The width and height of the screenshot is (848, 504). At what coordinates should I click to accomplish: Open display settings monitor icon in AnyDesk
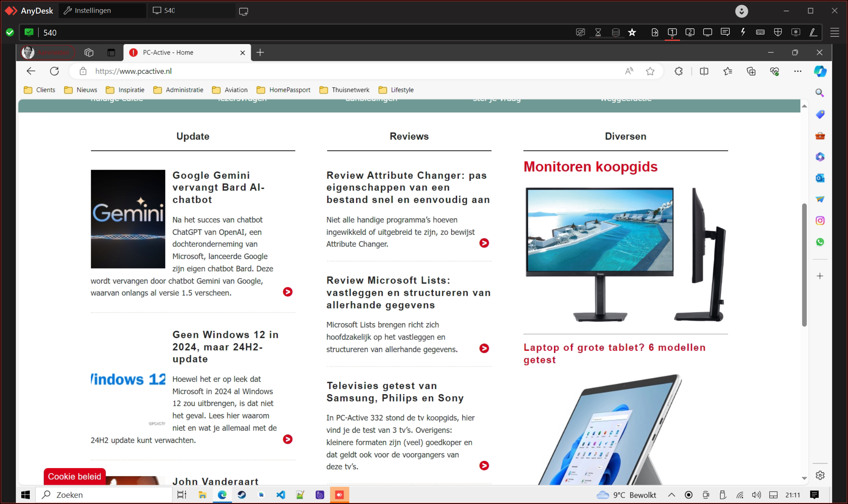point(708,32)
